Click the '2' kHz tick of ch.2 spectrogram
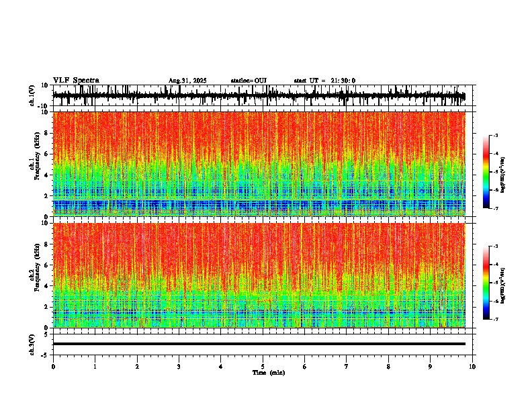The width and height of the screenshot is (532, 411). pos(47,307)
